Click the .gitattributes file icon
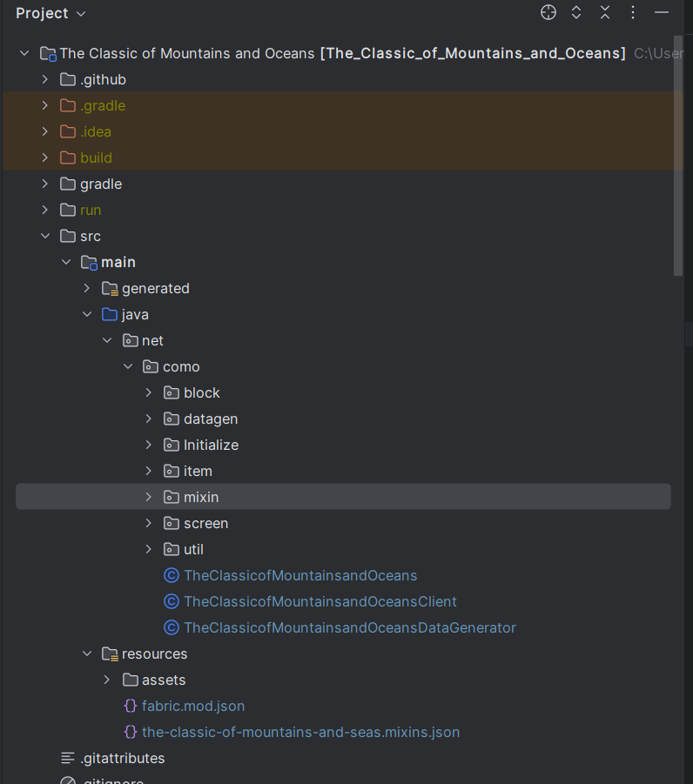The height and width of the screenshot is (784, 693). tap(68, 758)
